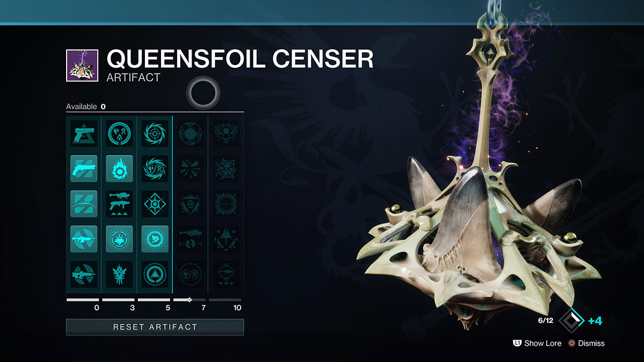The width and height of the screenshot is (644, 362).
Task: Pick the spiky creature perk in column two
Action: (119, 274)
